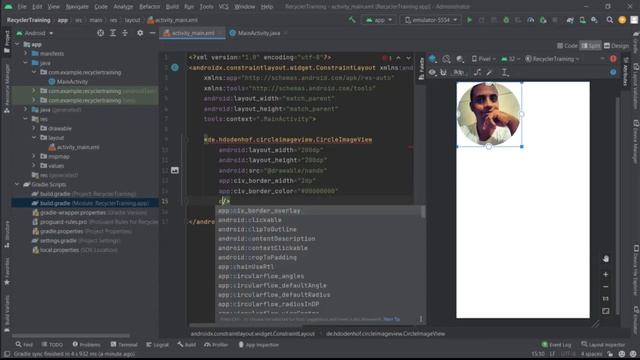Screen dimensions: 640x360
Task: Click the pan hand icon in preview
Action: click(606, 259)
